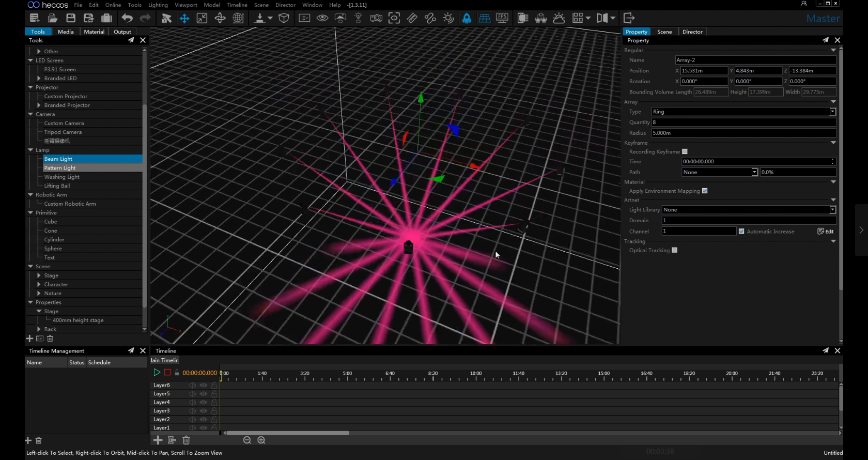Switch to the Material tab

click(x=94, y=32)
